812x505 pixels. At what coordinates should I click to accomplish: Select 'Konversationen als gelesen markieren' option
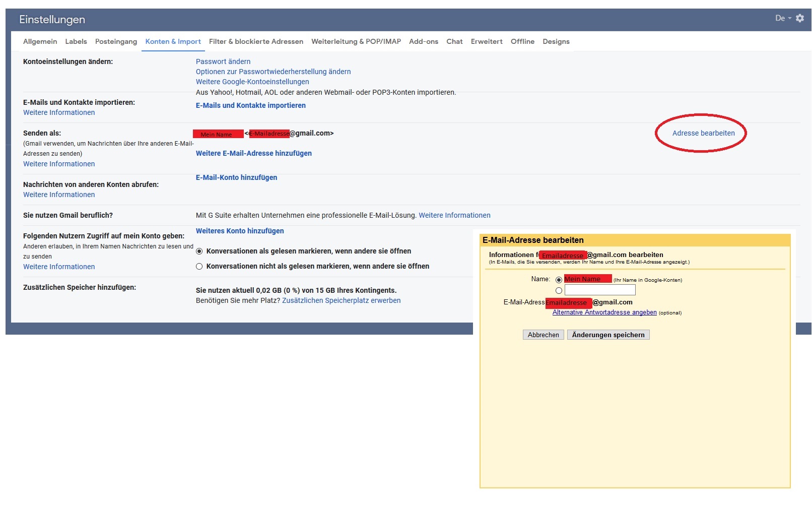pyautogui.click(x=199, y=251)
